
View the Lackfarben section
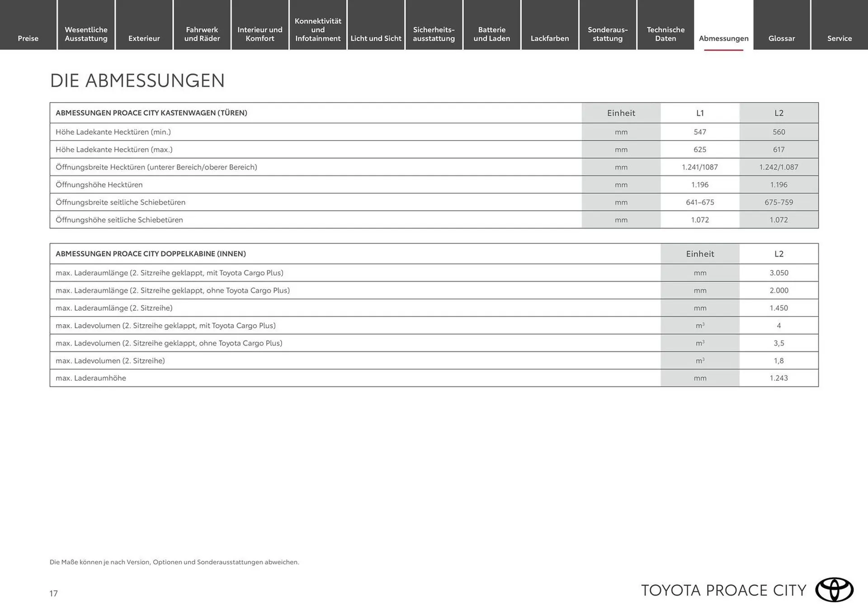pyautogui.click(x=549, y=38)
